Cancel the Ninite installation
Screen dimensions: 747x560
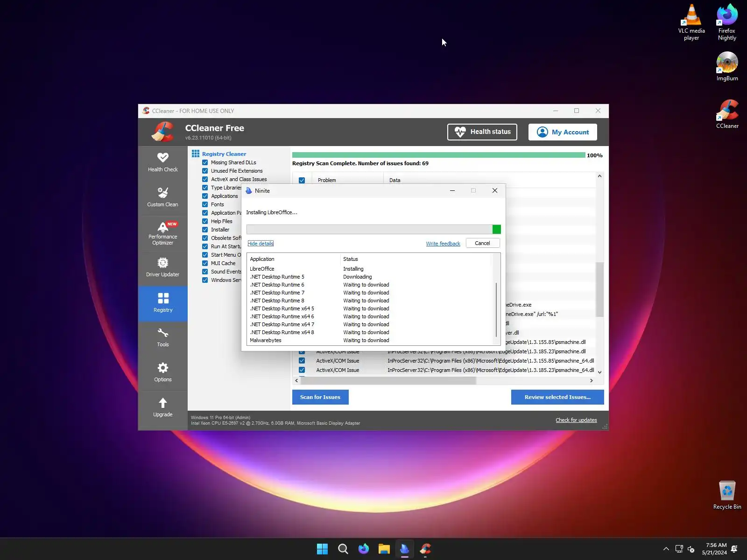[x=482, y=243]
